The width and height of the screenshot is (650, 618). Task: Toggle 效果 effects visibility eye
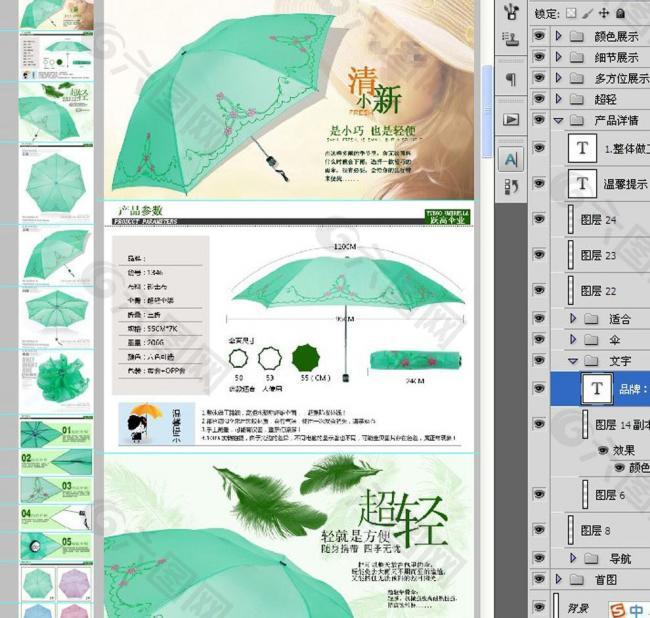(603, 450)
